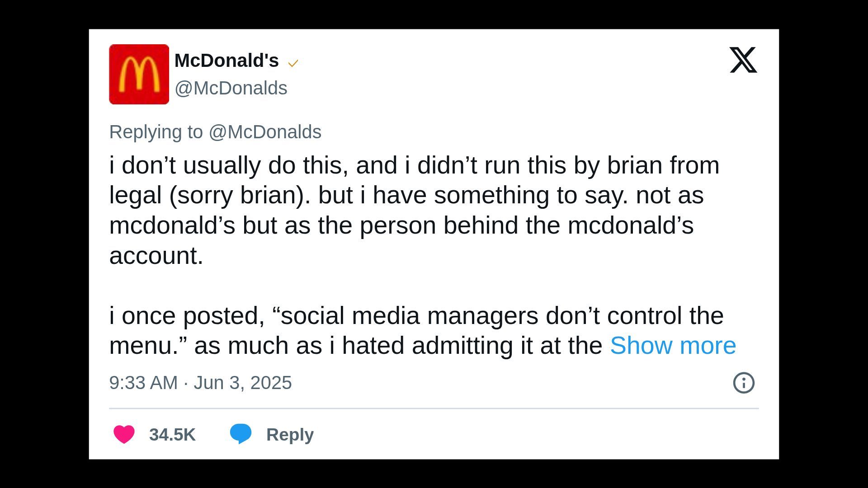Screen dimensions: 868x488
Task: Click the 34.5K like count
Action: click(x=172, y=435)
